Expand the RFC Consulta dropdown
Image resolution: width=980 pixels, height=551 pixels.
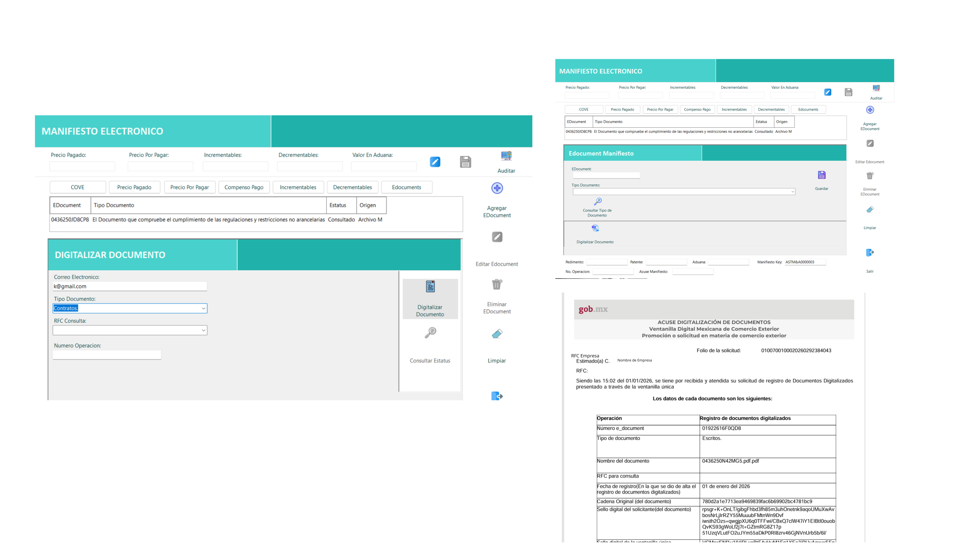(203, 330)
